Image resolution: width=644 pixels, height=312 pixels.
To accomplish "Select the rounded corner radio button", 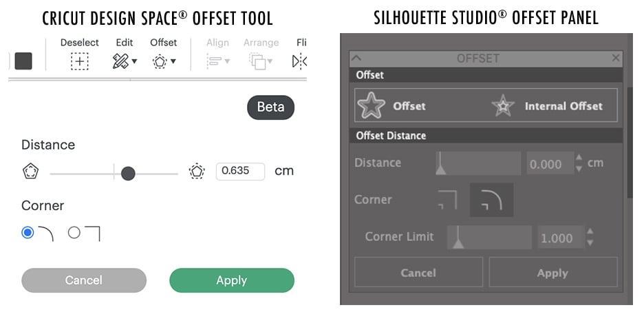I will click(28, 233).
